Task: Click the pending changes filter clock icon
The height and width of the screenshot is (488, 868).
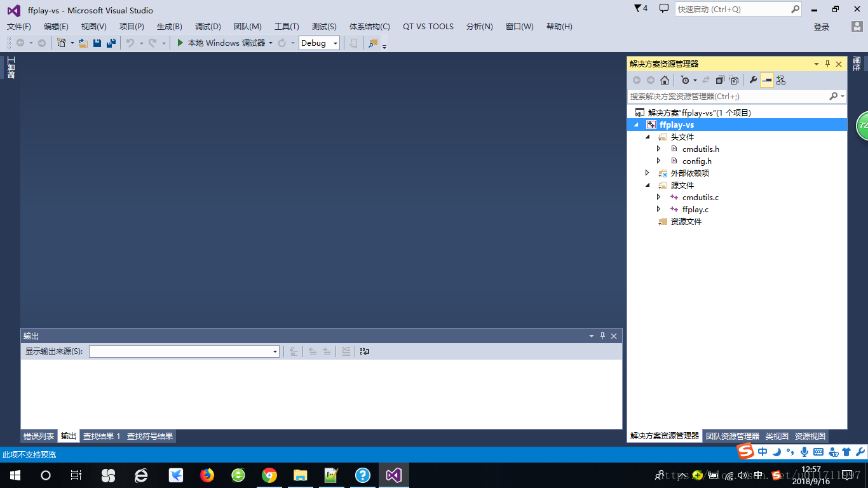Action: click(x=684, y=80)
